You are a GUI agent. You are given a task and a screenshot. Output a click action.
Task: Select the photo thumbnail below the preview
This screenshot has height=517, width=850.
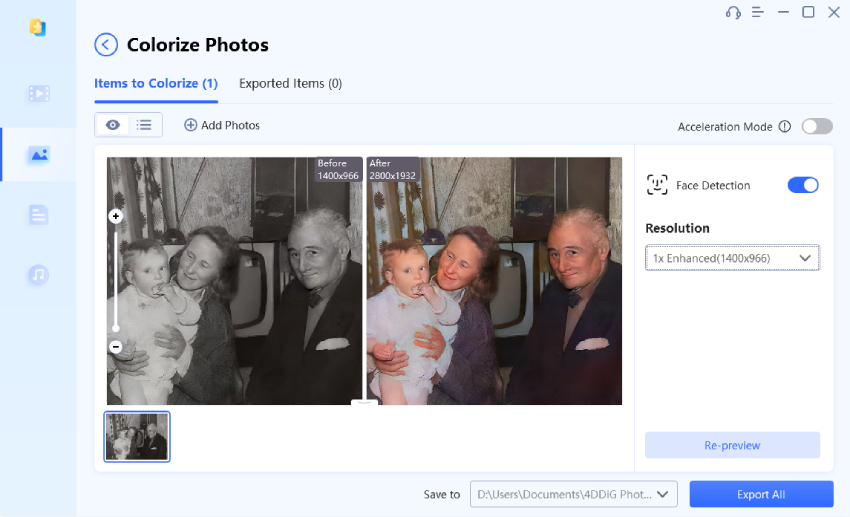[137, 437]
